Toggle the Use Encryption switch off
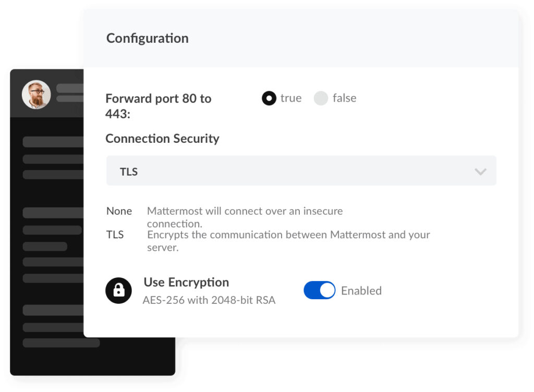 pos(320,290)
